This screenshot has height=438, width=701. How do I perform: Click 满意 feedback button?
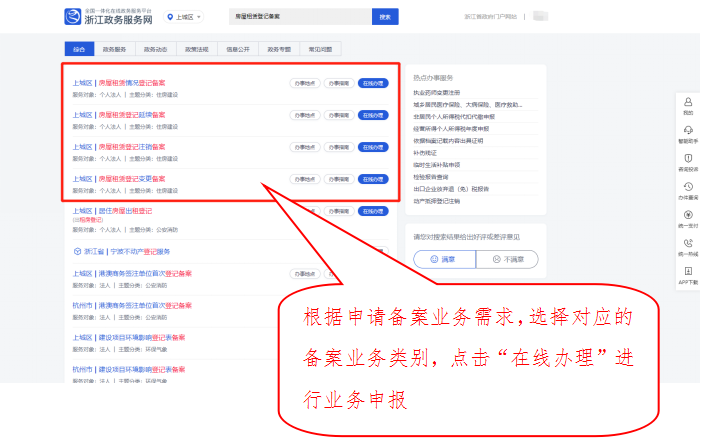[444, 259]
